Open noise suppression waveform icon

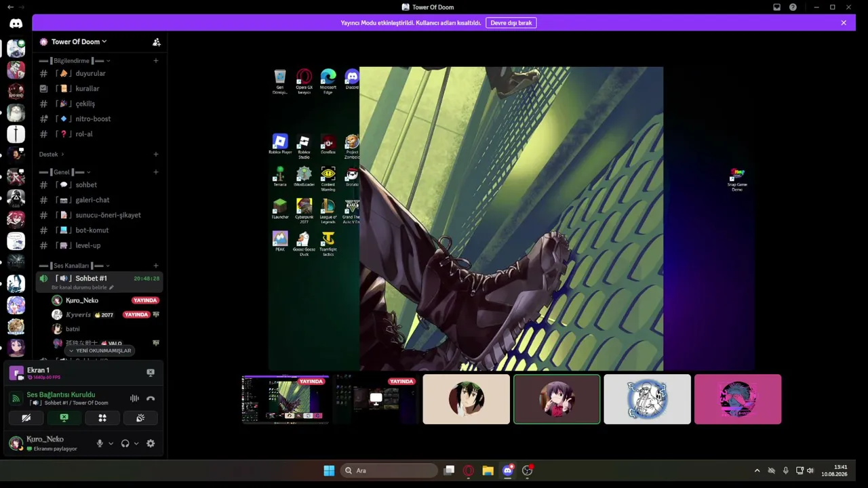[x=134, y=399]
